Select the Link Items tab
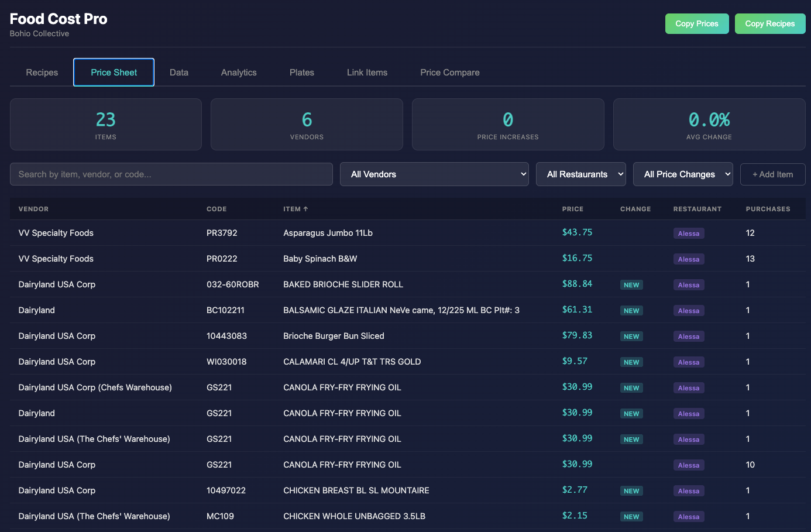 pos(367,73)
